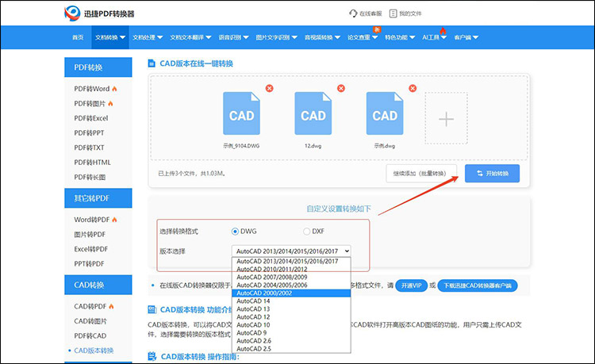The height and width of the screenshot is (364, 595).
Task: Go to 首页 in navigation bar
Action: click(x=78, y=37)
